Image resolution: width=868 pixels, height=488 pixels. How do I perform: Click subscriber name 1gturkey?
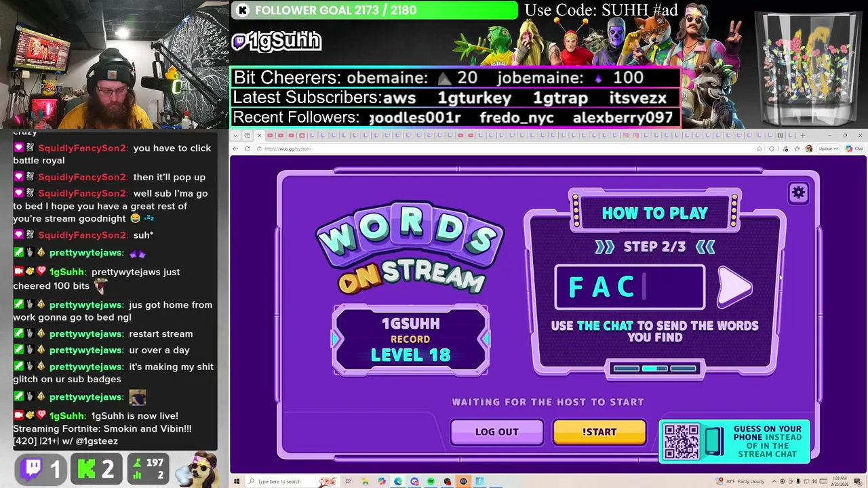click(474, 98)
